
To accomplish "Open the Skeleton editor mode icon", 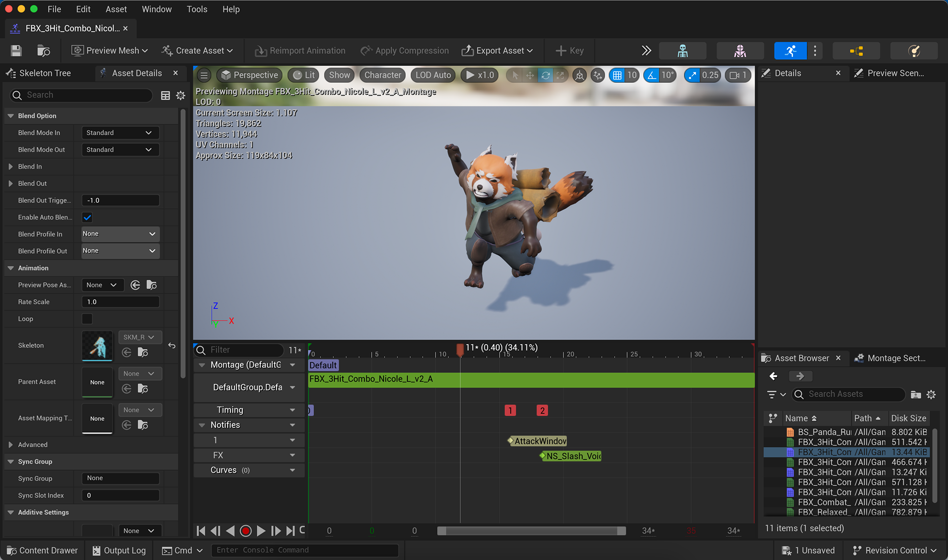I will tap(682, 51).
